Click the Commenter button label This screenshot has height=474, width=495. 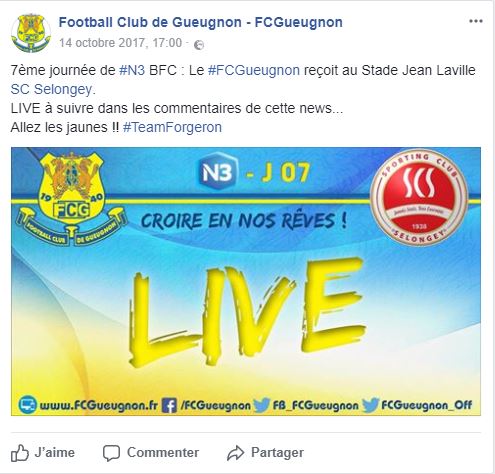163,453
